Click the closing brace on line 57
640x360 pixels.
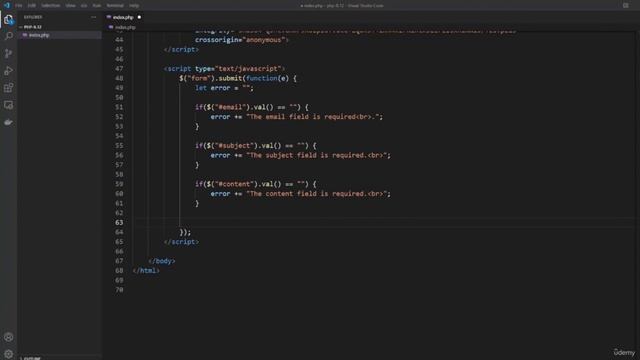[x=197, y=165]
